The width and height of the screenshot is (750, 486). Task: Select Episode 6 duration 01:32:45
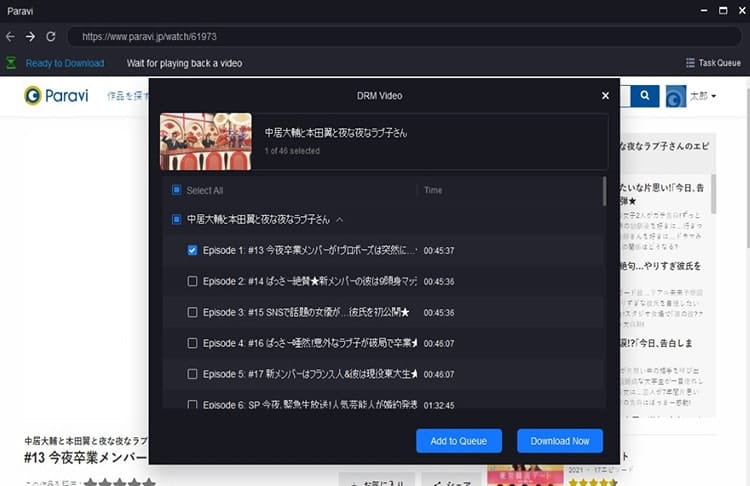pos(439,405)
